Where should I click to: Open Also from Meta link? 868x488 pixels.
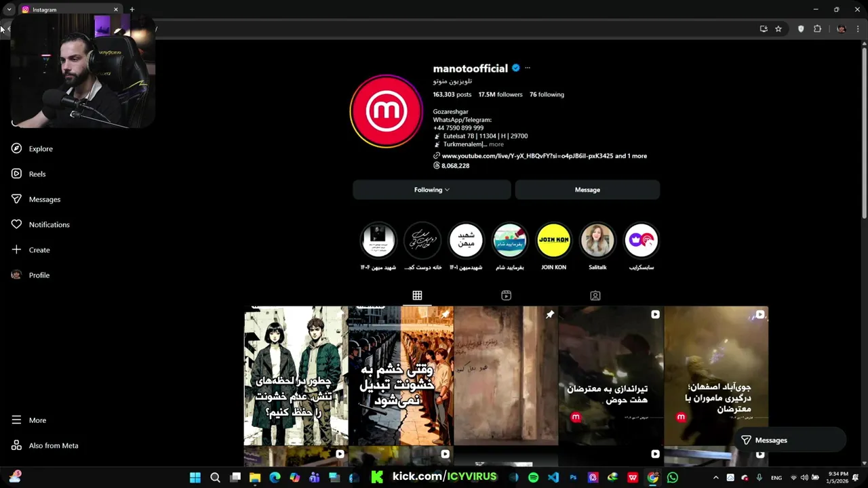[x=45, y=445]
